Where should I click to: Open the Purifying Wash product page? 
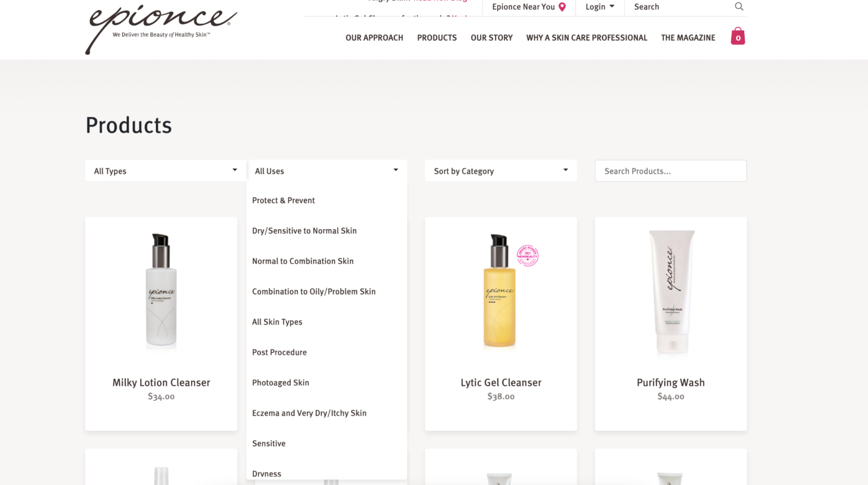[671, 382]
